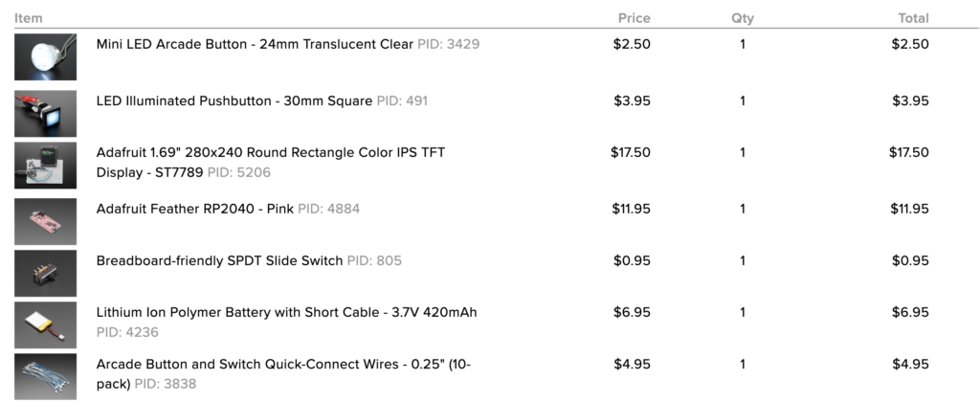Open the 1.69" TFT Display product thumbnail
This screenshot has height=402, width=980.
(46, 165)
